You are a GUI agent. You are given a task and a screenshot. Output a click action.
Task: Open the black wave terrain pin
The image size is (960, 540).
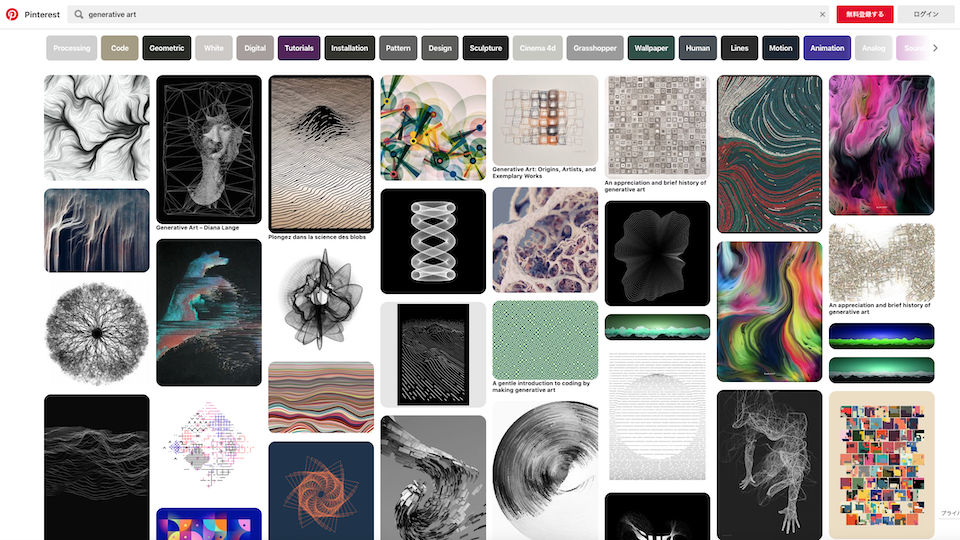click(97, 467)
